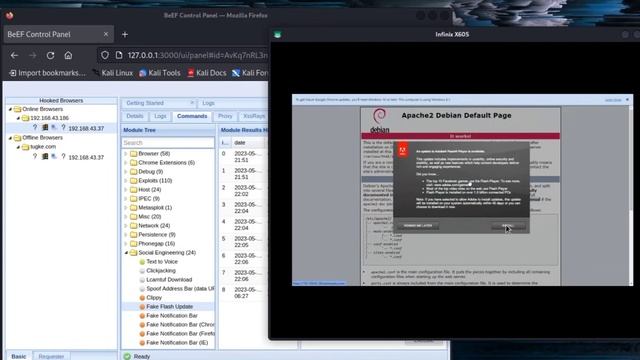The height and width of the screenshot is (360, 640).
Task: Expand Host (24) folder
Action: pyautogui.click(x=126, y=190)
